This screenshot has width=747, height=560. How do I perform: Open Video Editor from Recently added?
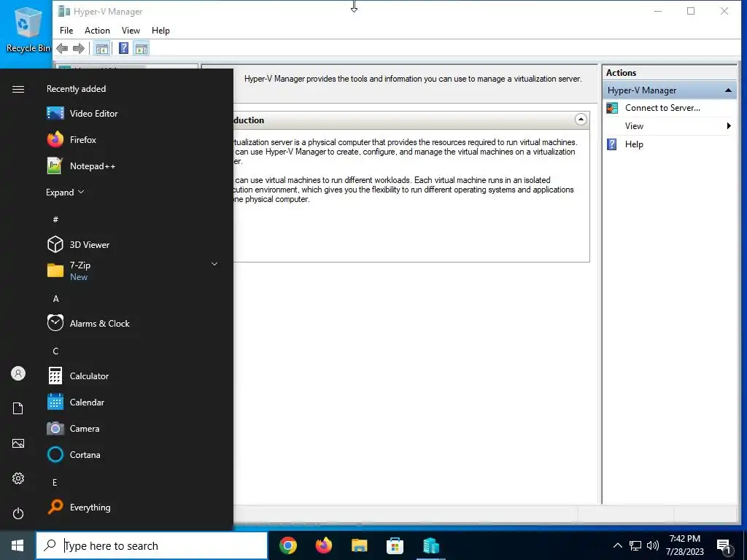133,113
